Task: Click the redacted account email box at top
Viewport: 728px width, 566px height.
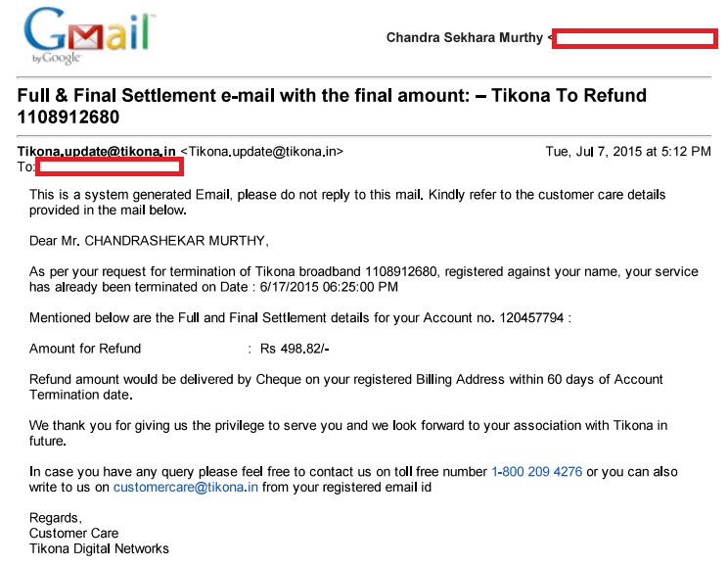Action: tap(635, 38)
